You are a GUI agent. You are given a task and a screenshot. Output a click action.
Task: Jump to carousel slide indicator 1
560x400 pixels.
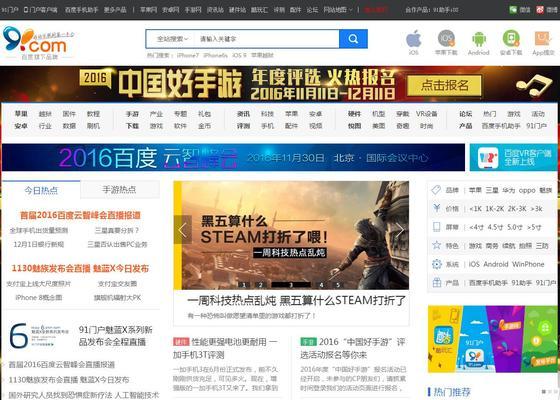244,285
